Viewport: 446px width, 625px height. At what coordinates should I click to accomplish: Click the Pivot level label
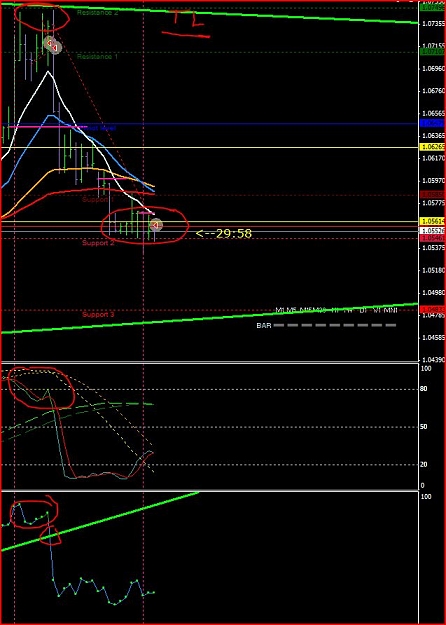click(99, 128)
